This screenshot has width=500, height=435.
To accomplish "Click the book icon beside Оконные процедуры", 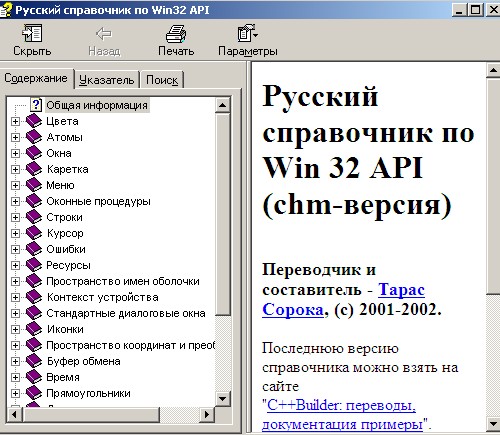I will point(34,201).
